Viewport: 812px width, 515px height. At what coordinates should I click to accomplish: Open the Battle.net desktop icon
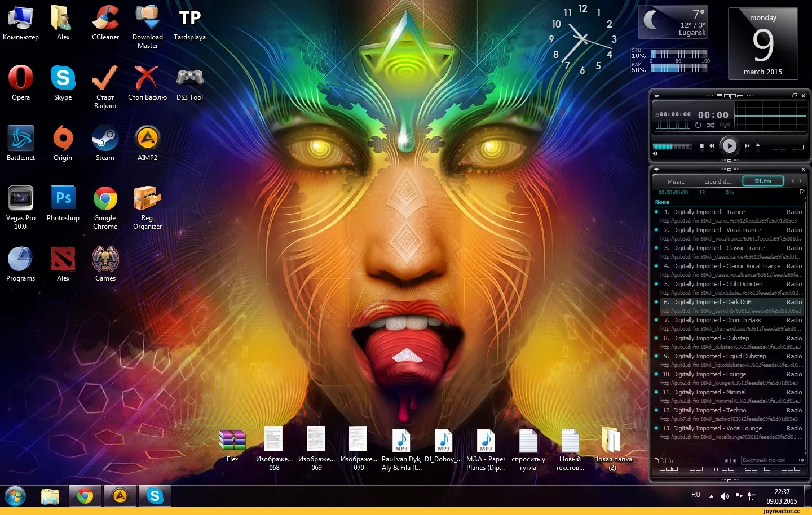pos(21,143)
